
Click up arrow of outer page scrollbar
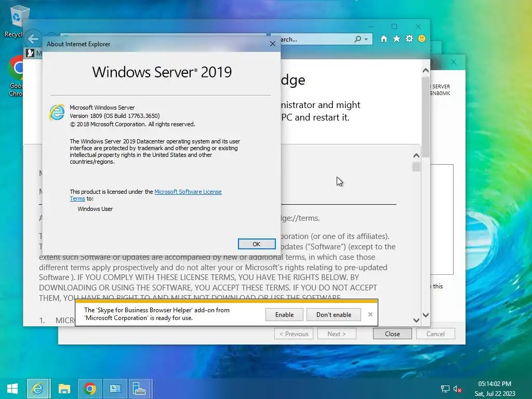[x=425, y=71]
